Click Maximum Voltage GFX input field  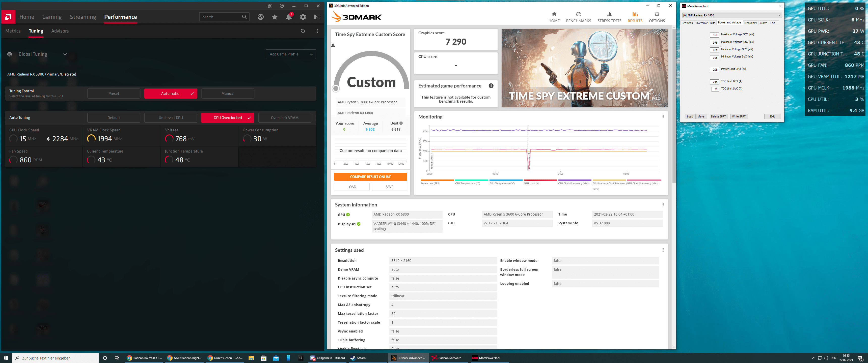(714, 35)
